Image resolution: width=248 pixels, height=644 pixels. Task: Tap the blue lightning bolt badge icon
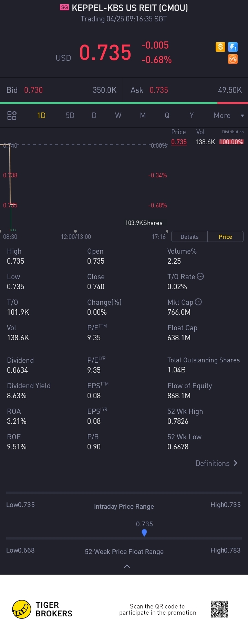coord(233,47)
